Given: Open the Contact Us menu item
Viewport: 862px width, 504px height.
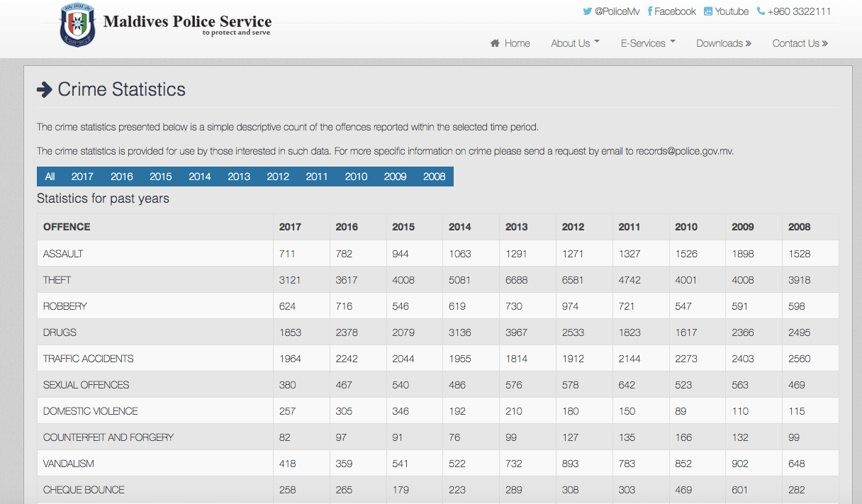Looking at the screenshot, I should (x=800, y=43).
